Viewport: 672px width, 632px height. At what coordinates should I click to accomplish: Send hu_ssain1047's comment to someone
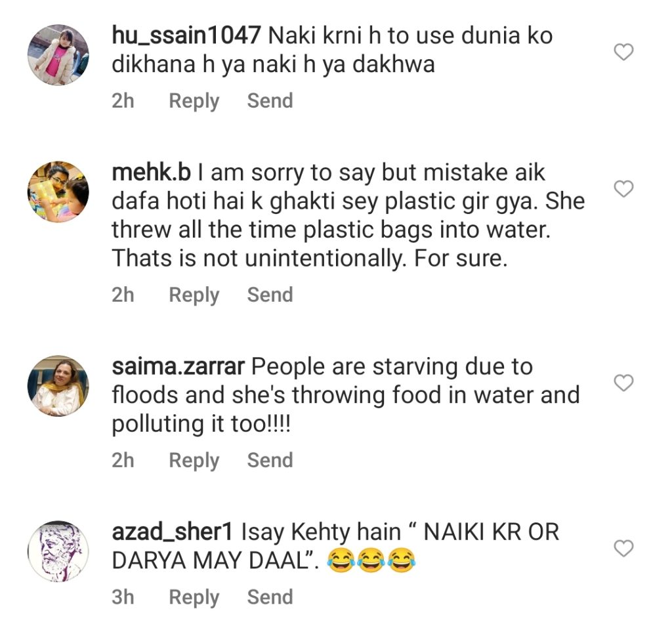coord(270,101)
